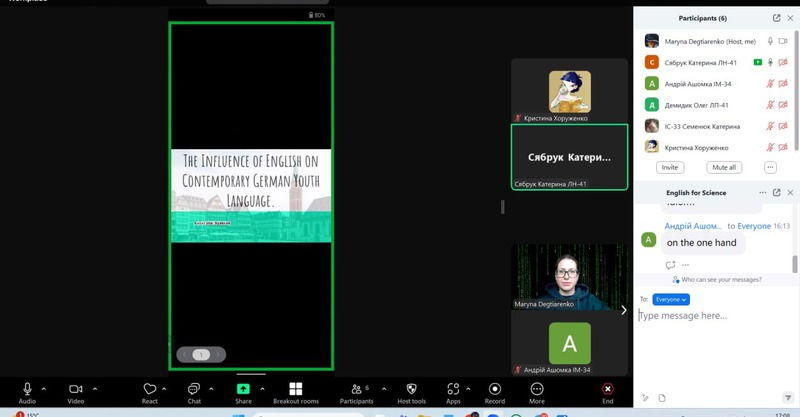Close the English for Science chat panel
This screenshot has height=417, width=800.
click(x=790, y=192)
